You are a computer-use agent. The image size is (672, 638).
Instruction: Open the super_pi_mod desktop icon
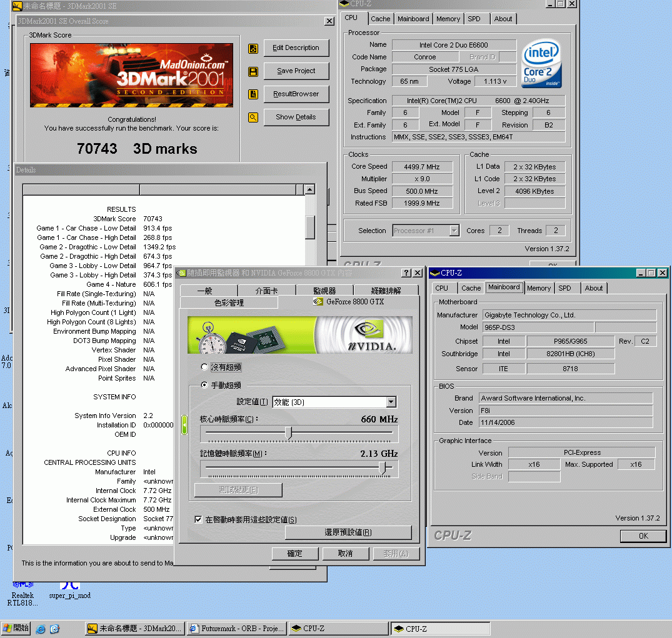[70, 591]
